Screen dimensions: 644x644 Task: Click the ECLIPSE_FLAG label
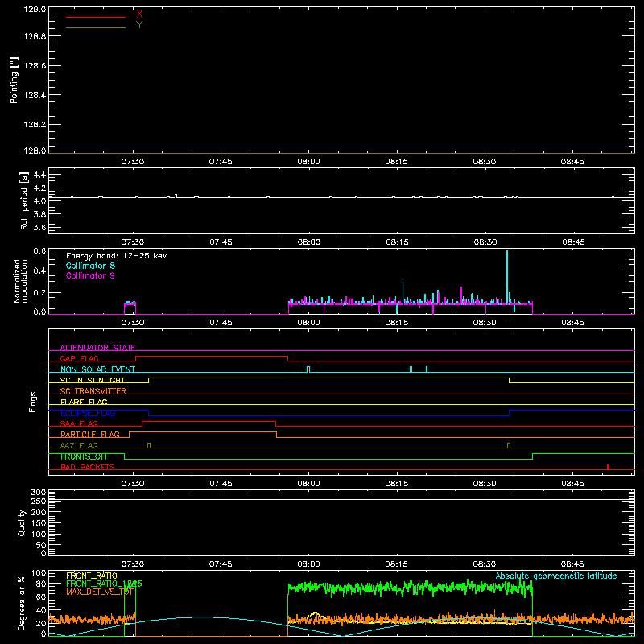(x=88, y=413)
